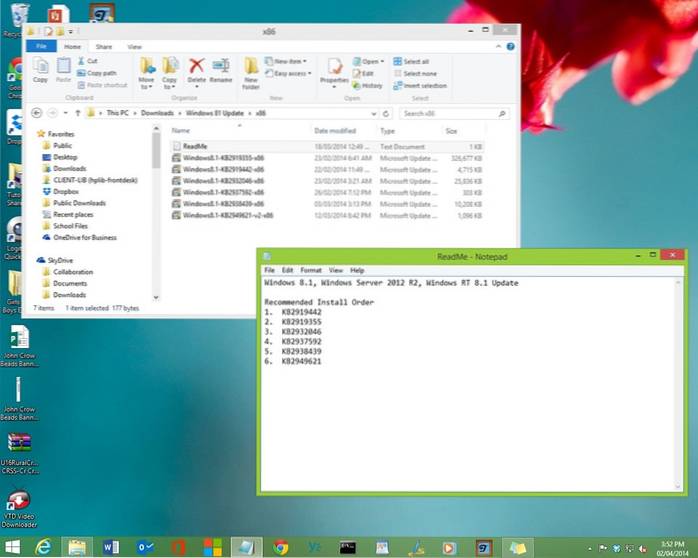Open Outlook from the taskbar
The image size is (698, 558).
145,547
